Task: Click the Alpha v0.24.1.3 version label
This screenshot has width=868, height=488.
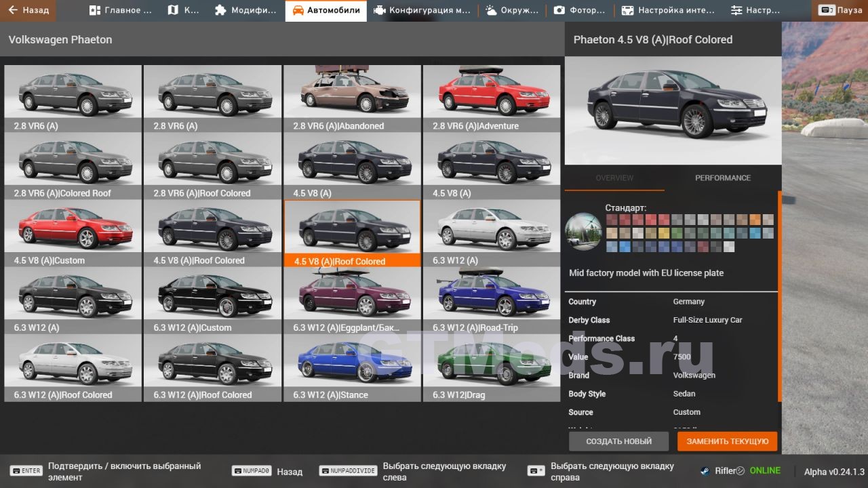Action: [x=834, y=472]
